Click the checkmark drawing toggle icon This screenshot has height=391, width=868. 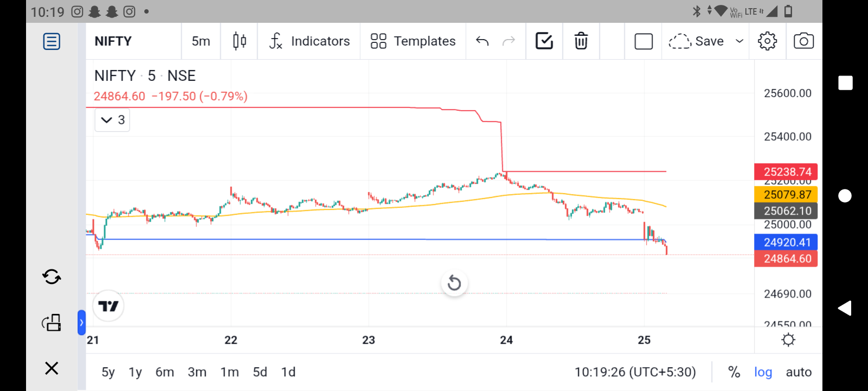pyautogui.click(x=544, y=41)
